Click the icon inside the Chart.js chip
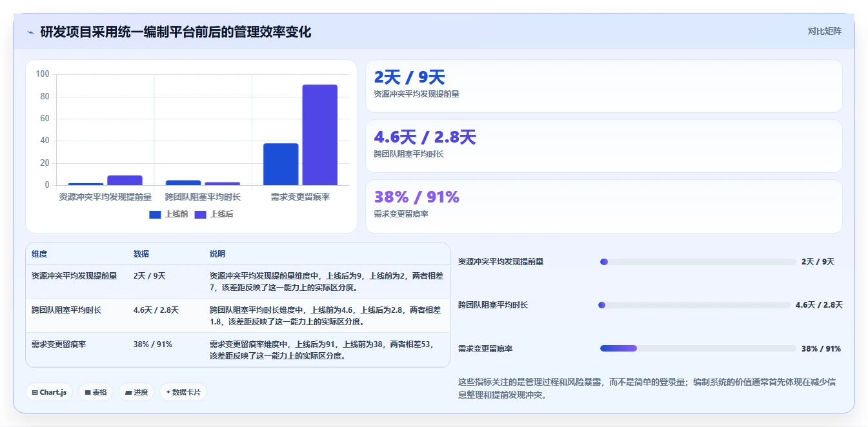This screenshot has height=427, width=868. 34,392
